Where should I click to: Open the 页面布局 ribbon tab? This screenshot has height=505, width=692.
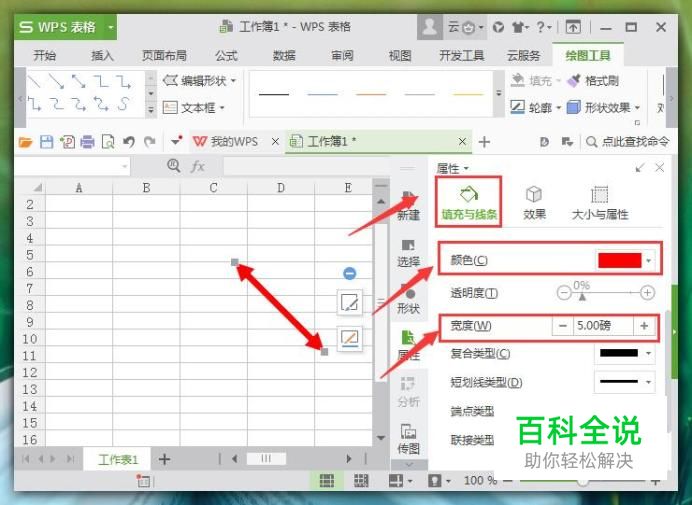point(164,56)
